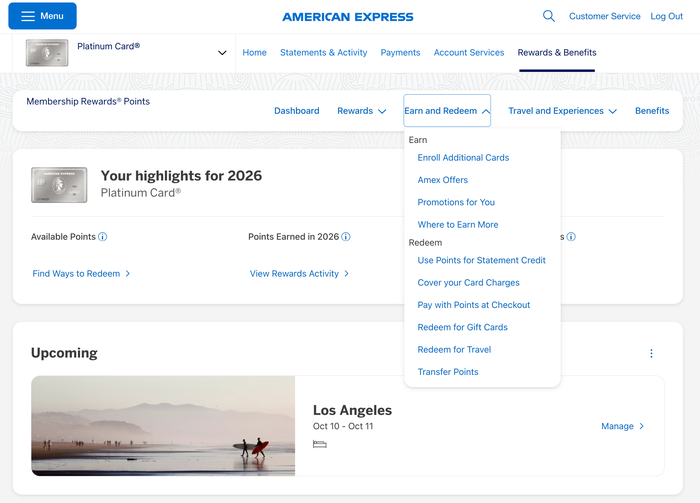Open the Benefits section

pyautogui.click(x=652, y=111)
